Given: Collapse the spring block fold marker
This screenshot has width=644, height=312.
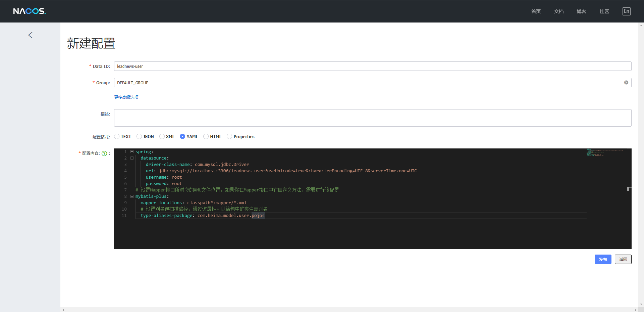Looking at the screenshot, I should (x=132, y=152).
